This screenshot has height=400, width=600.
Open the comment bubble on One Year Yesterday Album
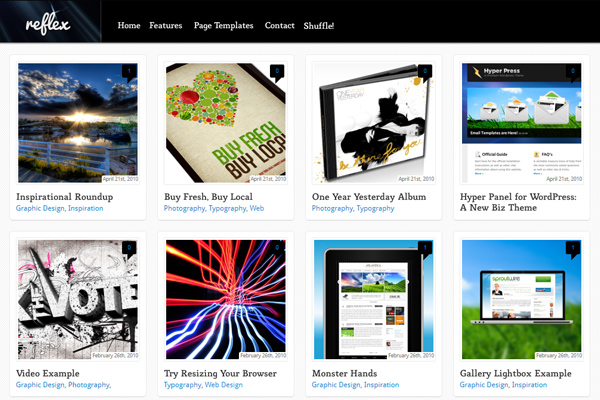(425, 73)
